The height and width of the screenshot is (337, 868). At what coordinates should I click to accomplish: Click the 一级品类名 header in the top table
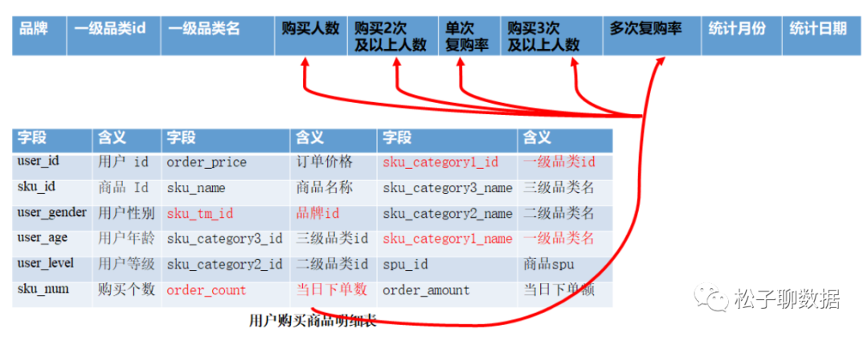(x=218, y=36)
